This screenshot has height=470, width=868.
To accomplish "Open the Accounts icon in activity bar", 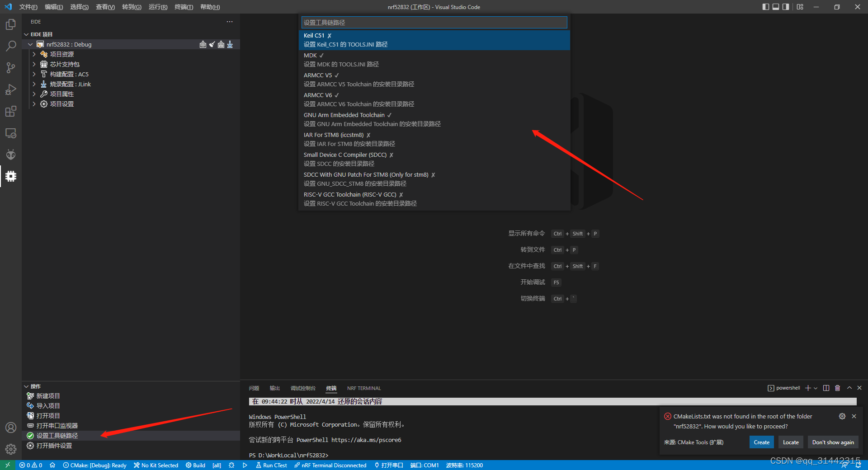I will [11, 428].
